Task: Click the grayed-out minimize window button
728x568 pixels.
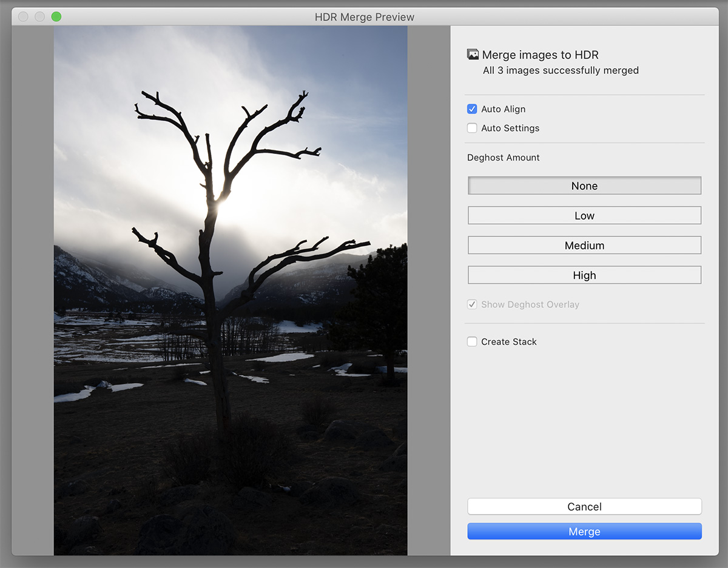Action: [x=39, y=16]
